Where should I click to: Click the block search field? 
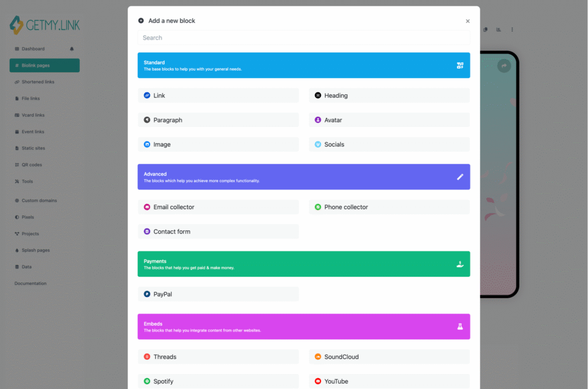303,38
